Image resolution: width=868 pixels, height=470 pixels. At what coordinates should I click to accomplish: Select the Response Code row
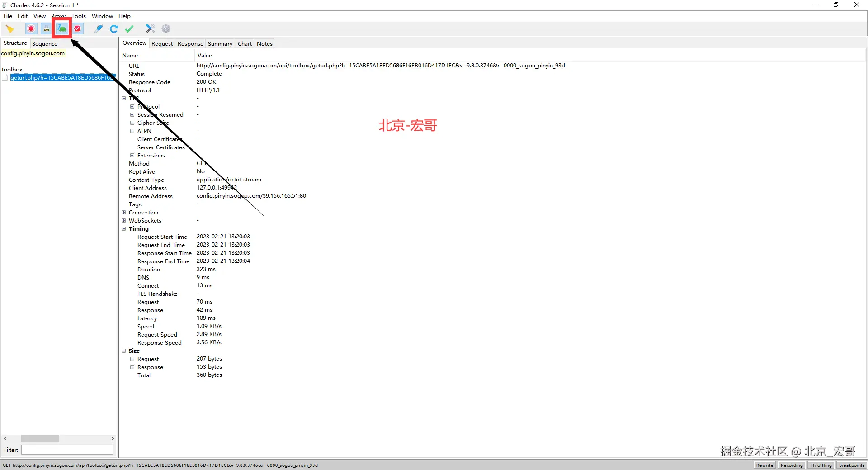pyautogui.click(x=493, y=82)
